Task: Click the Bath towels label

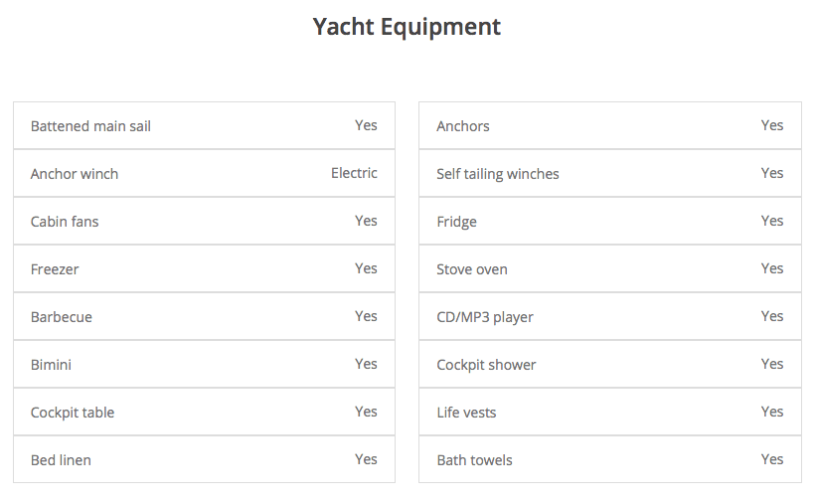Action: point(474,460)
